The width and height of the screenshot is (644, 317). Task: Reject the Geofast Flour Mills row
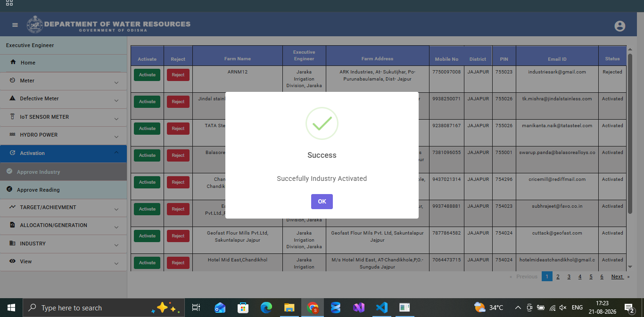[178, 236]
